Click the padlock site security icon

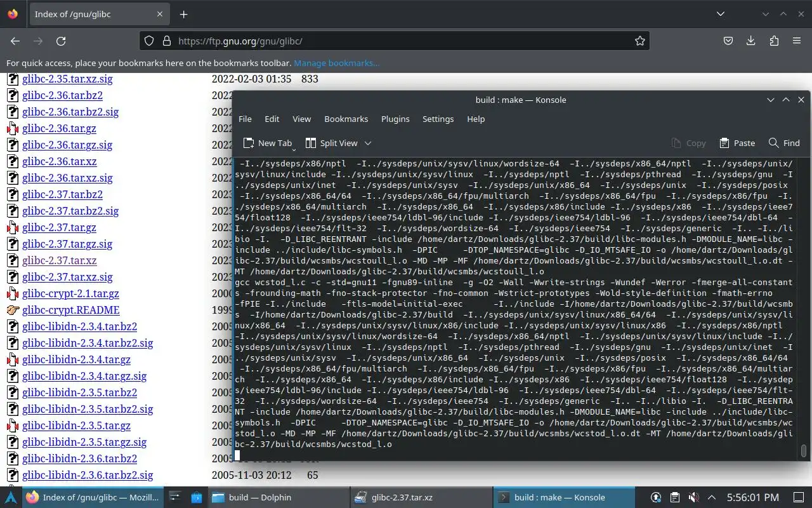coord(167,41)
